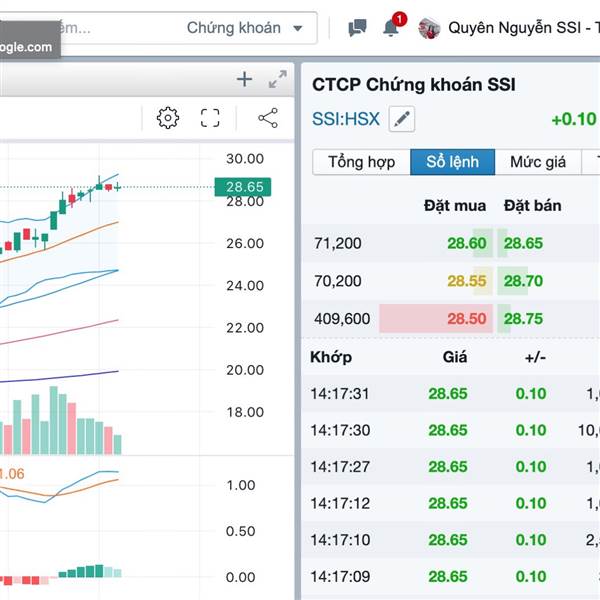Image resolution: width=600 pixels, height=600 pixels.
Task: Select the ask price 28.70
Action: [523, 281]
